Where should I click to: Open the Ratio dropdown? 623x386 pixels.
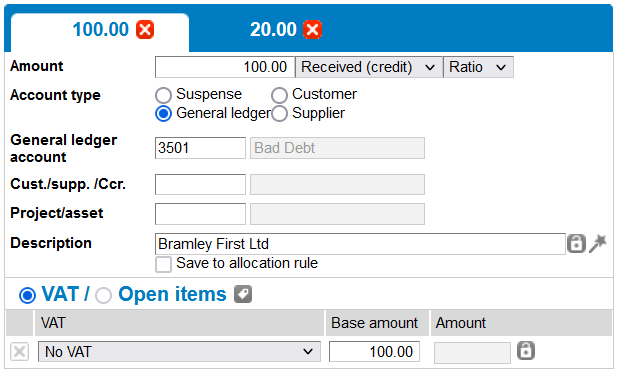tap(478, 67)
